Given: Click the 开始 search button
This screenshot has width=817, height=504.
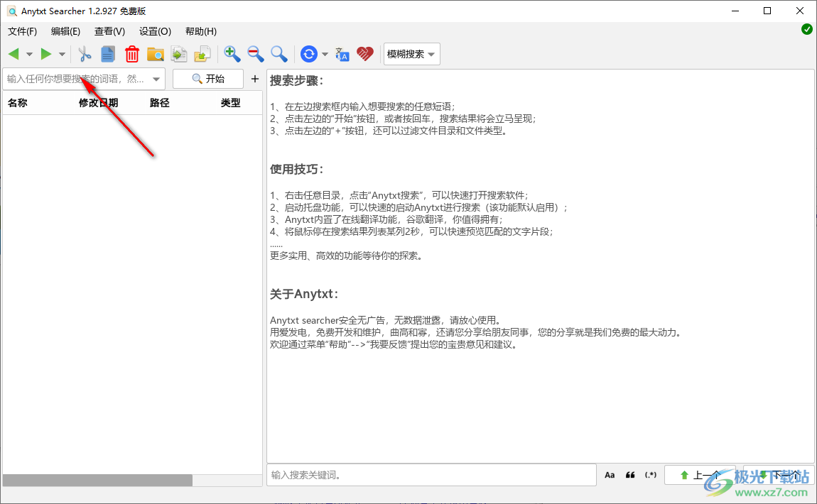Looking at the screenshot, I should click(207, 79).
